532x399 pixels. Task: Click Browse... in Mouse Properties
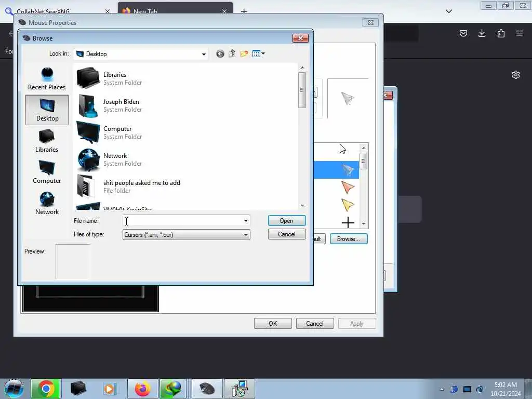[349, 239]
